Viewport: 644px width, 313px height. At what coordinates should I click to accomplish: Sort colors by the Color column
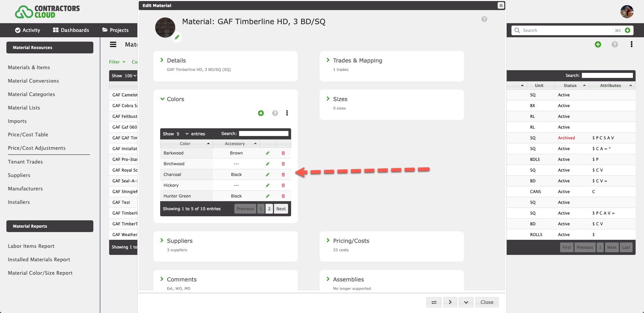click(186, 144)
